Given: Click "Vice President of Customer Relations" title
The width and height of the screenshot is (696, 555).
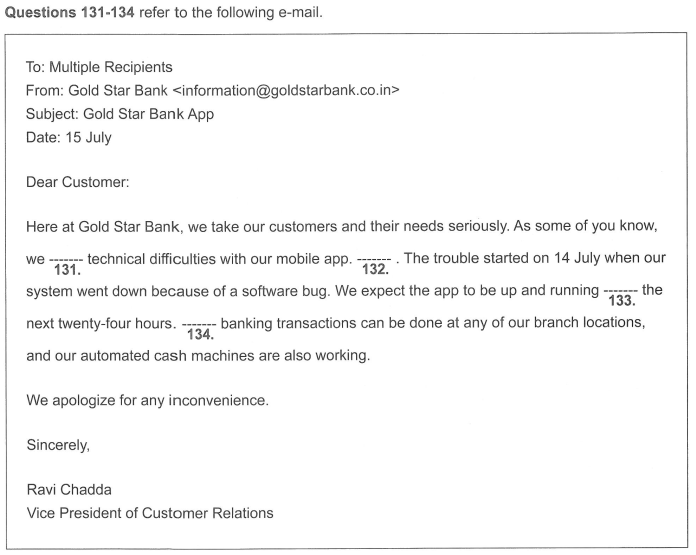Looking at the screenshot, I should coord(149,513).
